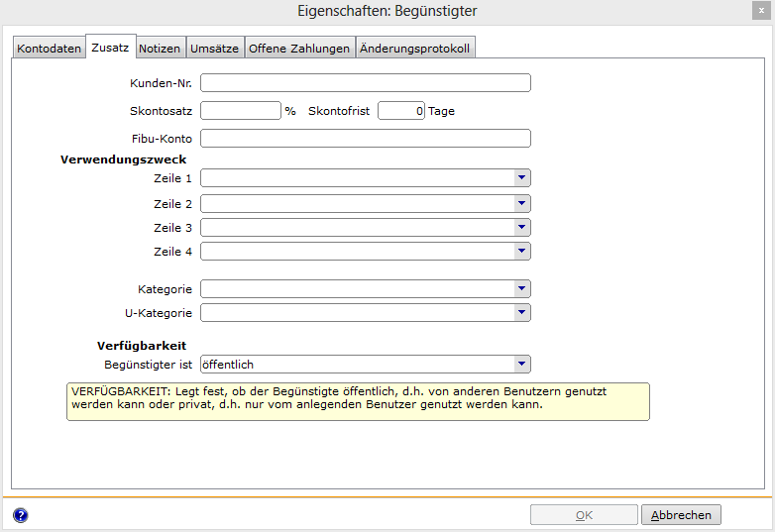This screenshot has width=775, height=532.
Task: Expand the Zeile 1 dropdown
Action: point(521,177)
